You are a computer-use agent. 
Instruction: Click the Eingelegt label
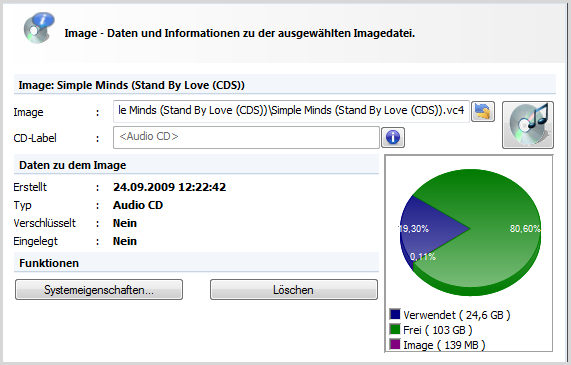coord(35,241)
